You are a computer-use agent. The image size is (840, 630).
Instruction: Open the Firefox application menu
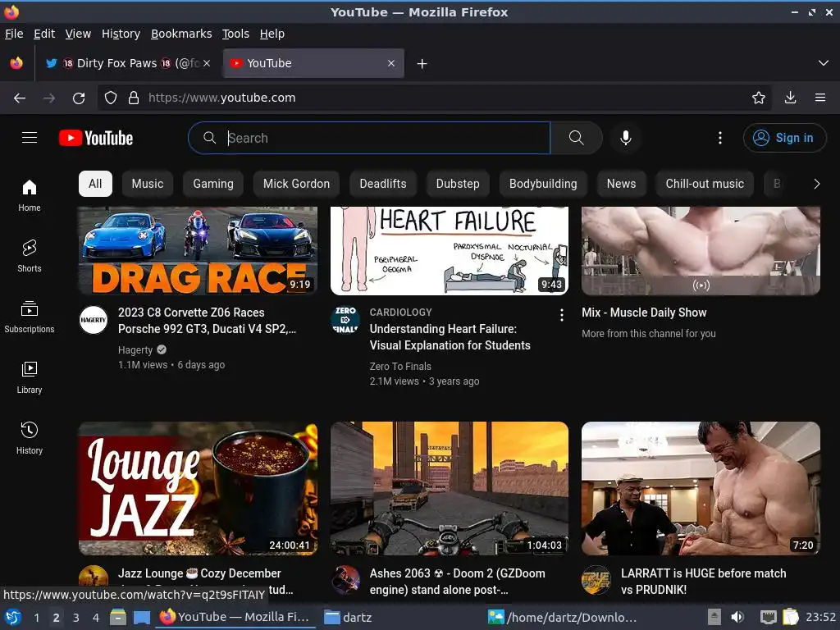[820, 98]
